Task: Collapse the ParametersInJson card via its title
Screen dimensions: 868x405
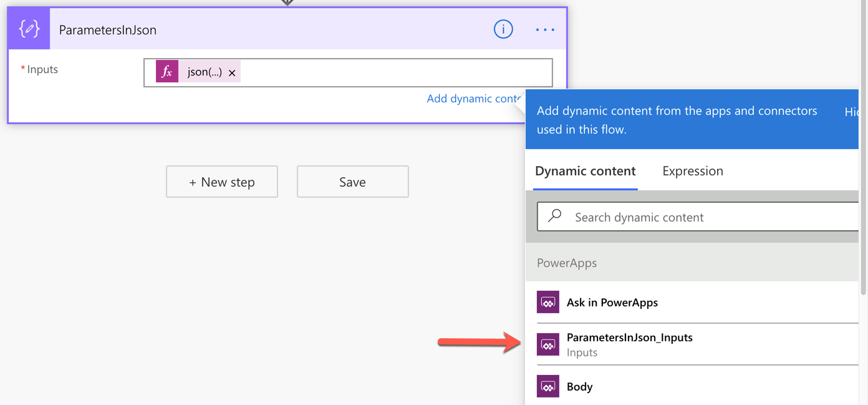Action: [x=108, y=30]
